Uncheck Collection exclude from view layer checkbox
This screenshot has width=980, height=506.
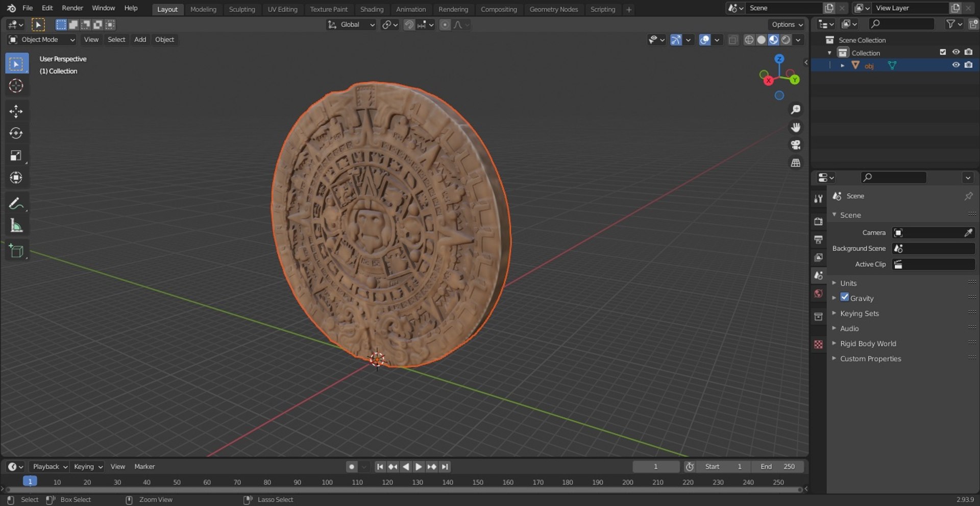pos(943,52)
